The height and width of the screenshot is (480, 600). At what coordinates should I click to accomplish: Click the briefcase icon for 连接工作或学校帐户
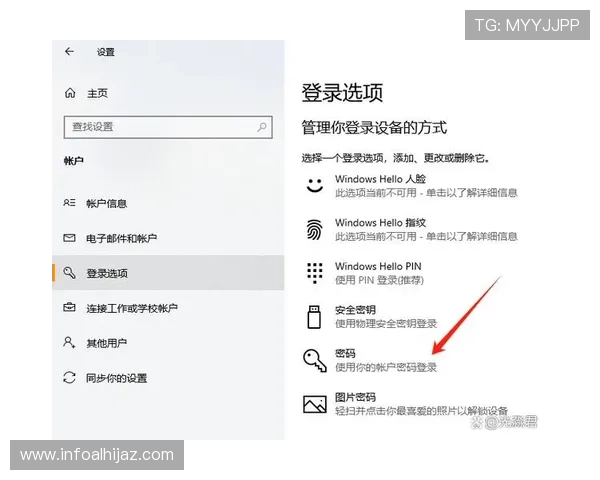[x=69, y=307]
